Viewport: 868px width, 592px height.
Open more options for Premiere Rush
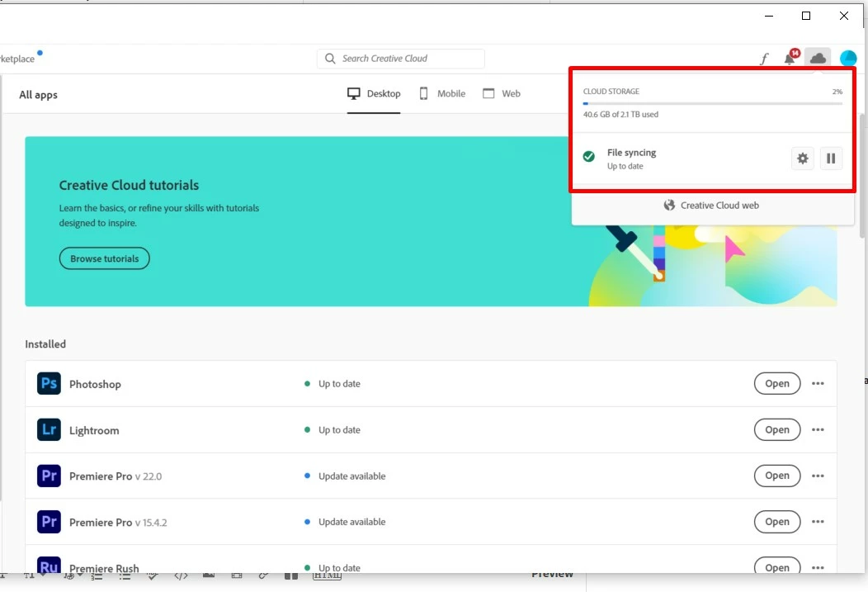click(x=818, y=567)
